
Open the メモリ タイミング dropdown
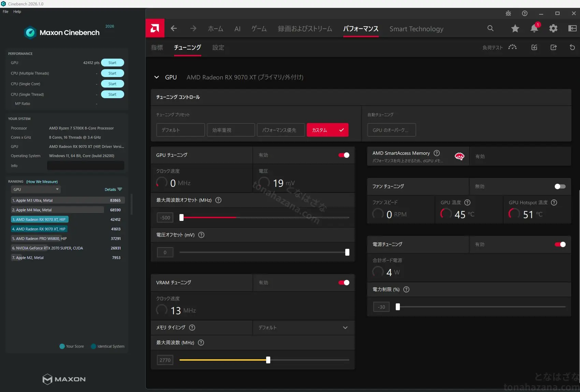pyautogui.click(x=304, y=328)
